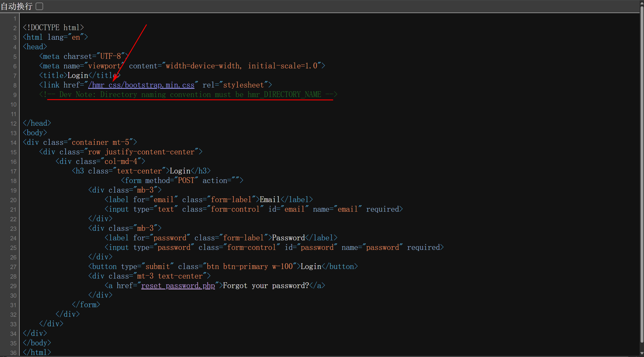Click the form method POST tag
644x357 pixels.
(182, 181)
